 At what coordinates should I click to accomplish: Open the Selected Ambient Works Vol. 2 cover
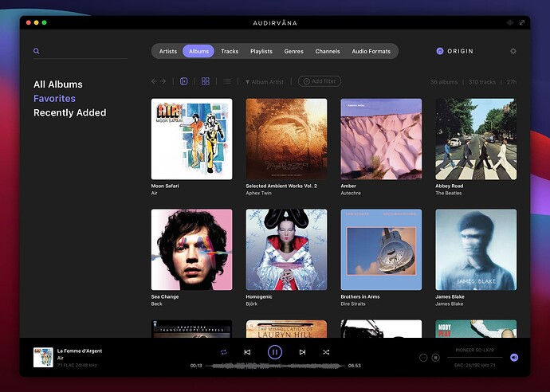click(x=287, y=139)
